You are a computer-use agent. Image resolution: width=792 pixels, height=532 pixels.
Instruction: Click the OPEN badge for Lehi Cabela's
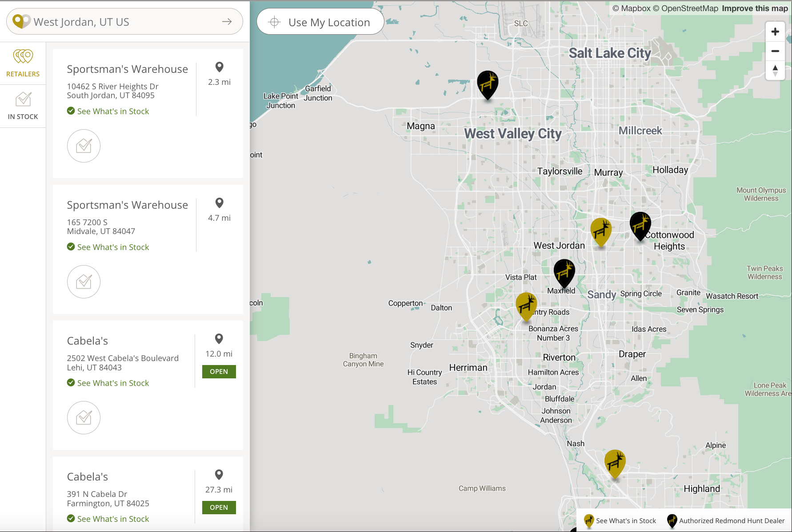coord(219,372)
